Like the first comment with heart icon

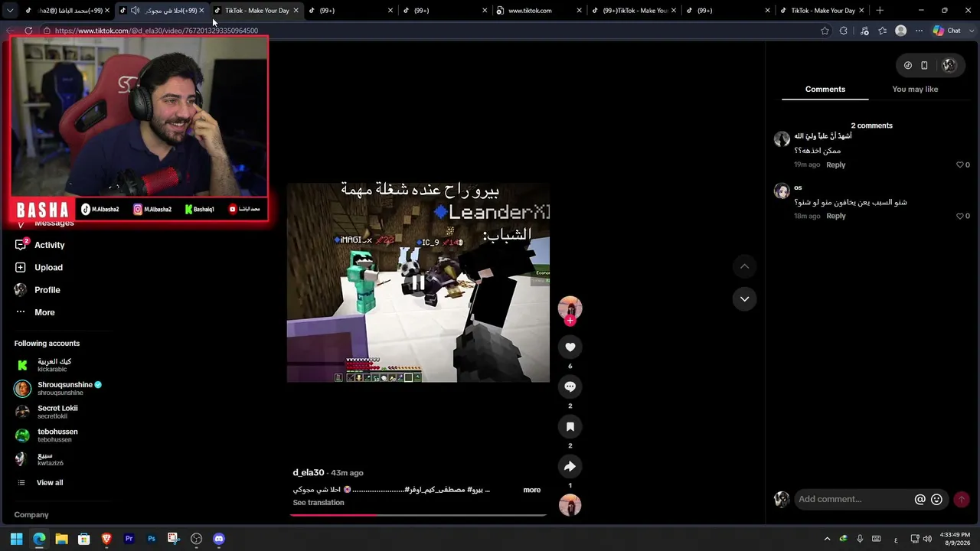960,165
